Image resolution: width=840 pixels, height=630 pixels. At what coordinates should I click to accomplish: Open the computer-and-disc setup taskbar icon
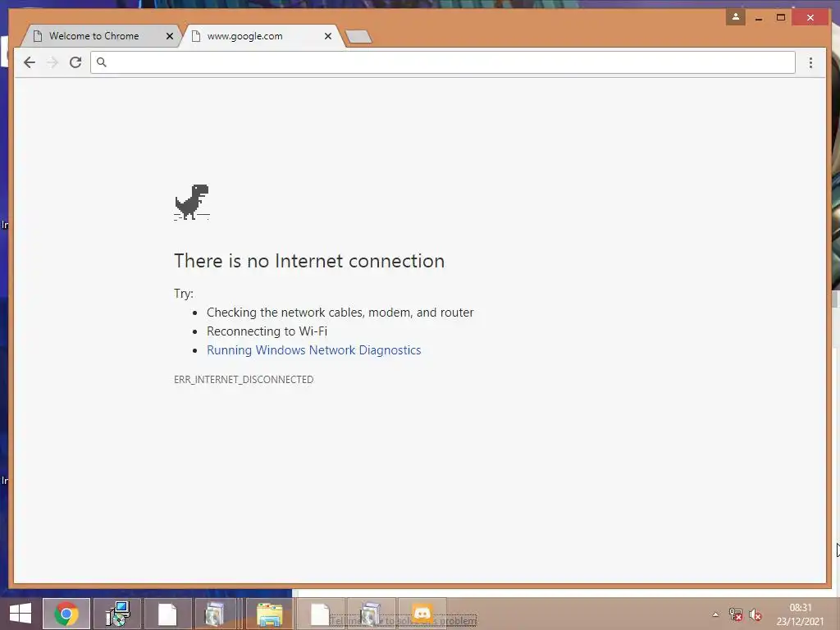(x=117, y=614)
